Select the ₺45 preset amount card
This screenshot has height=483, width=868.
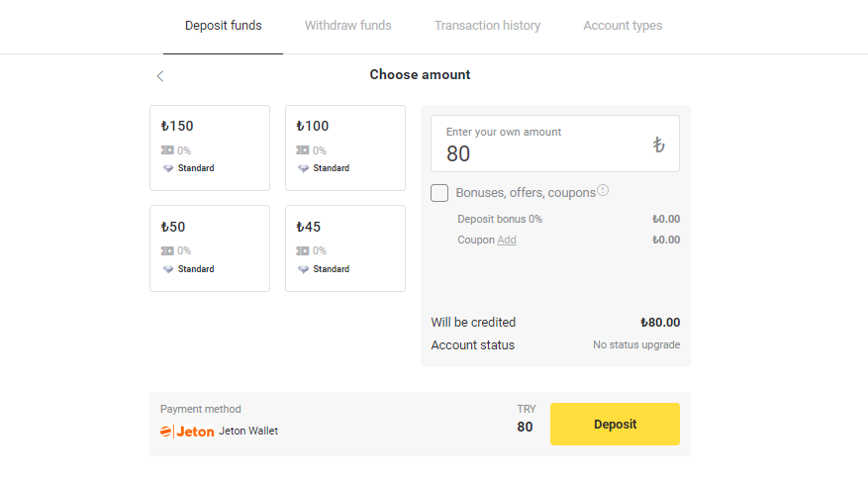click(345, 248)
